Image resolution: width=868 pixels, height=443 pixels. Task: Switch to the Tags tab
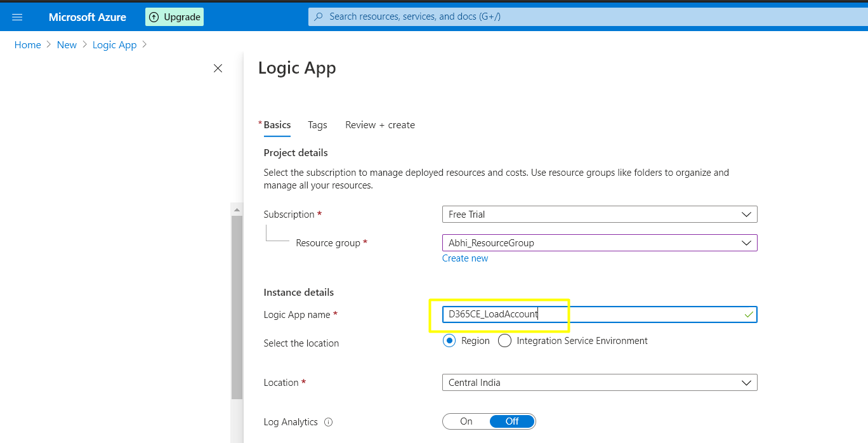click(317, 125)
